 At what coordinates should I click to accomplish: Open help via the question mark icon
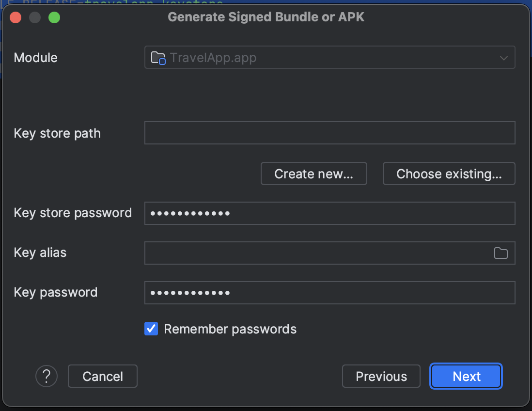click(x=47, y=376)
